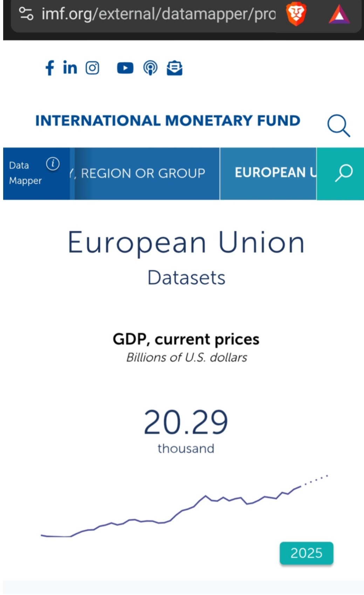Click the Data Mapper info icon
This screenshot has width=364, height=595.
tap(53, 164)
